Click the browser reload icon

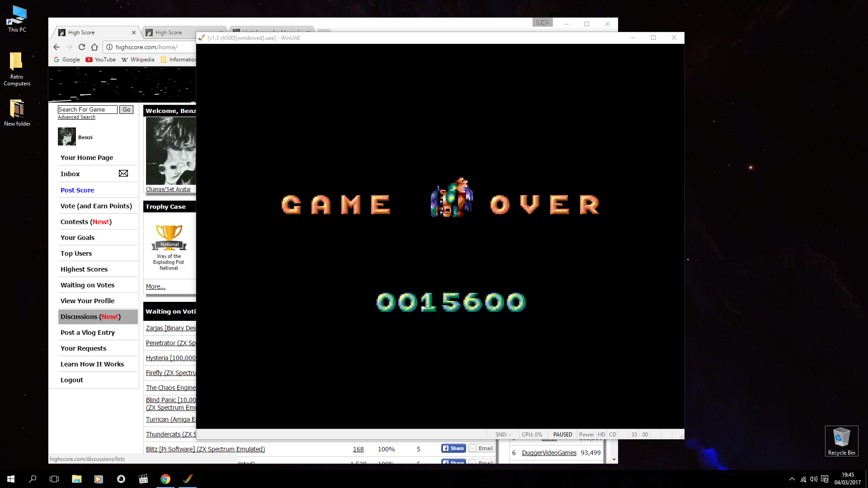(x=82, y=47)
